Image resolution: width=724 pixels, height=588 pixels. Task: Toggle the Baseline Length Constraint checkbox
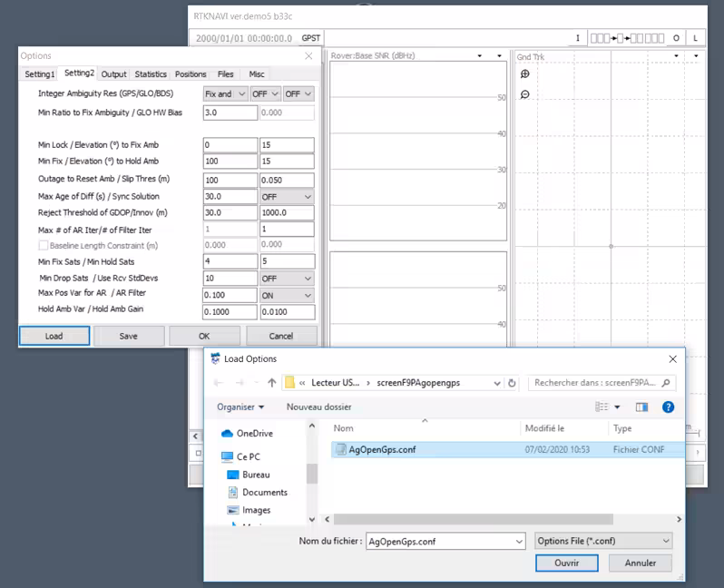tap(43, 246)
